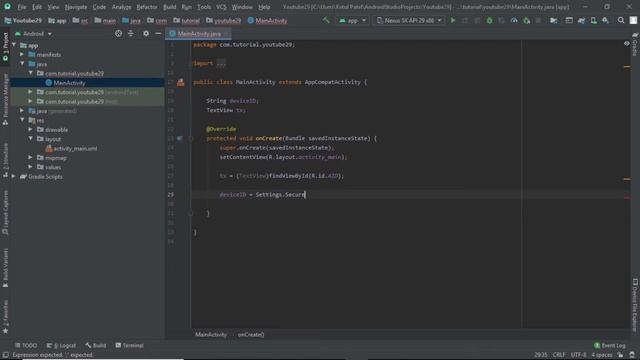
Task: Open the Navigate menu
Action: click(76, 7)
